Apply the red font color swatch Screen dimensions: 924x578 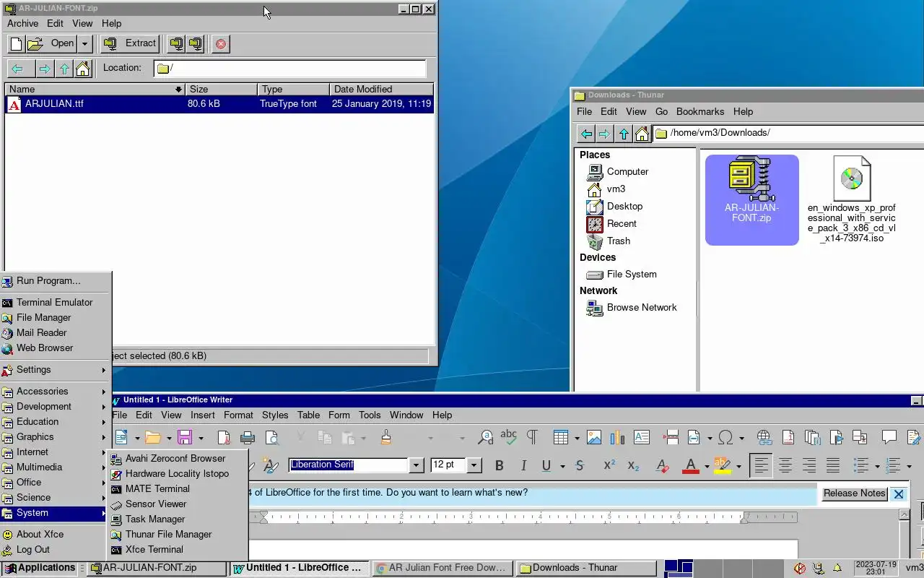click(x=691, y=466)
